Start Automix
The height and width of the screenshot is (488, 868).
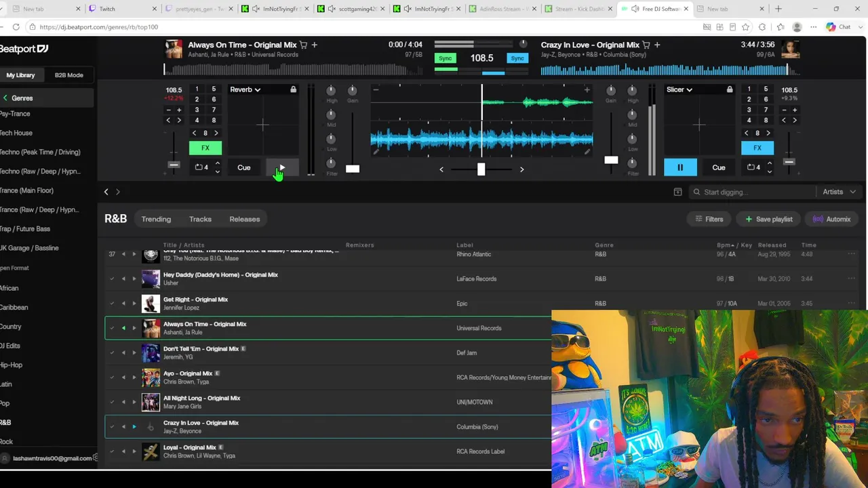831,219
